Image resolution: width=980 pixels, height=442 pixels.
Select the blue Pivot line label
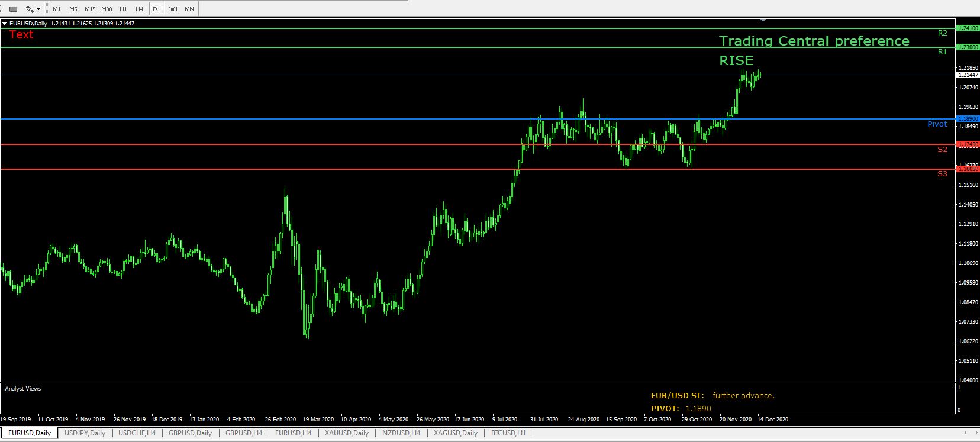(x=937, y=124)
